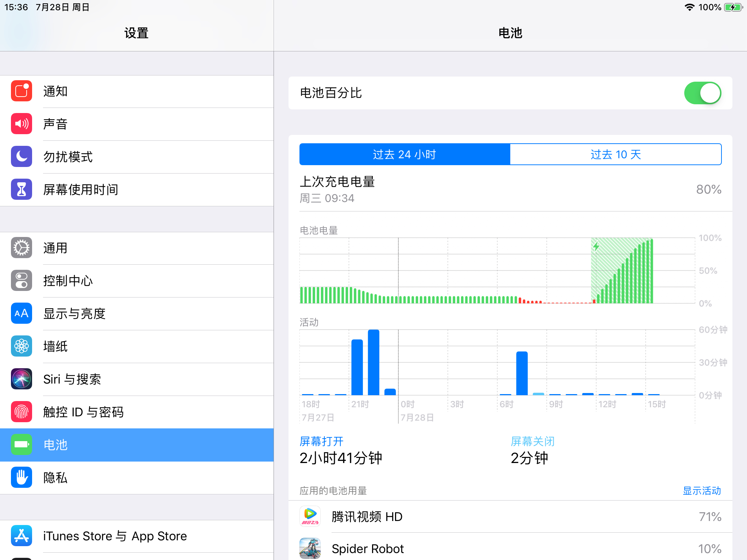Open the 控制中心 toggles icon
Screen dimensions: 747x560
pyautogui.click(x=22, y=281)
